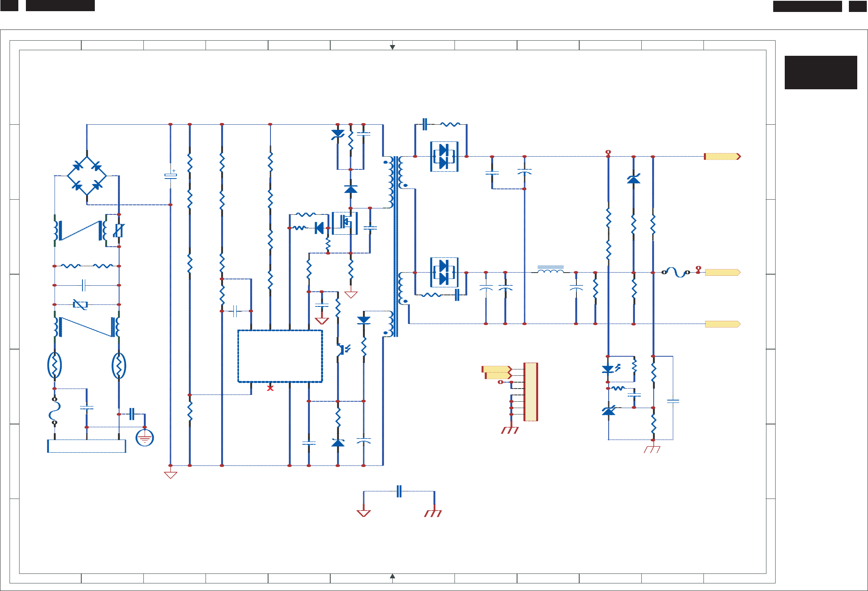This screenshot has width=868, height=591.
Task: Click the upper dual-diode rectifier package
Action: [444, 157]
